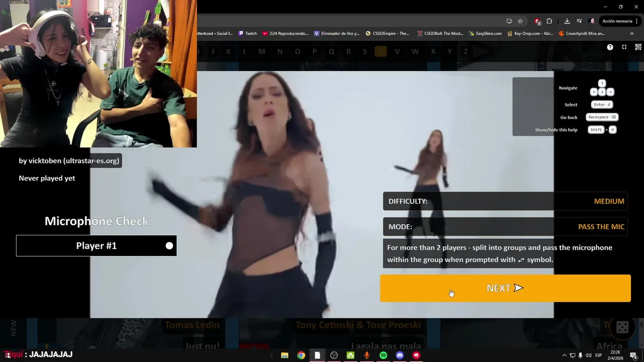Open the Windows notification center icon

click(x=633, y=355)
